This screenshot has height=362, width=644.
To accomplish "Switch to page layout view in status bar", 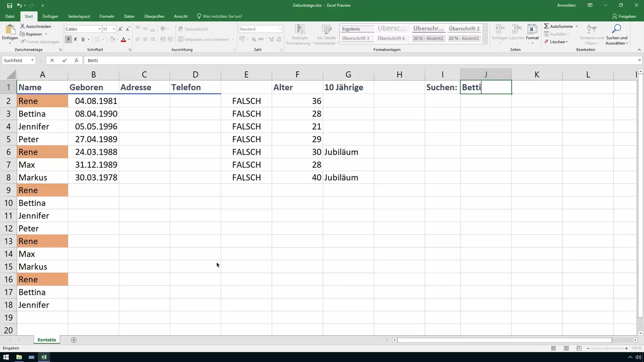I will (566, 348).
